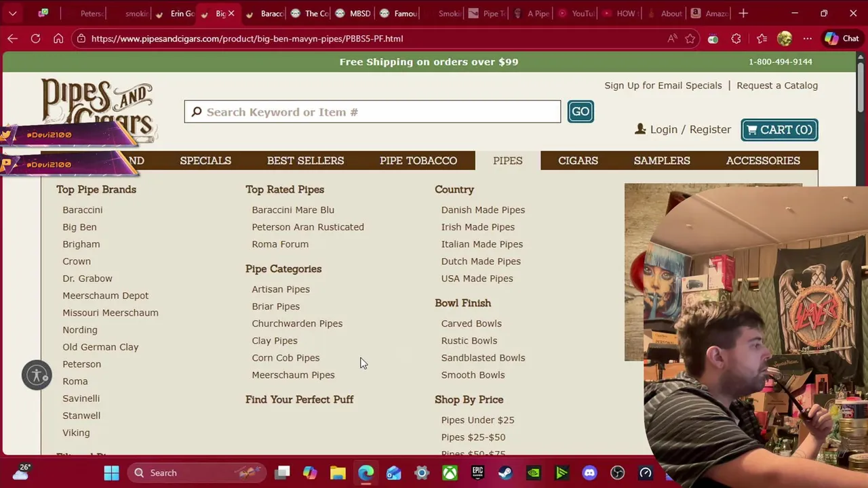Image resolution: width=868 pixels, height=488 pixels.
Task: Open the shopping CART (0) button
Action: 779,129
